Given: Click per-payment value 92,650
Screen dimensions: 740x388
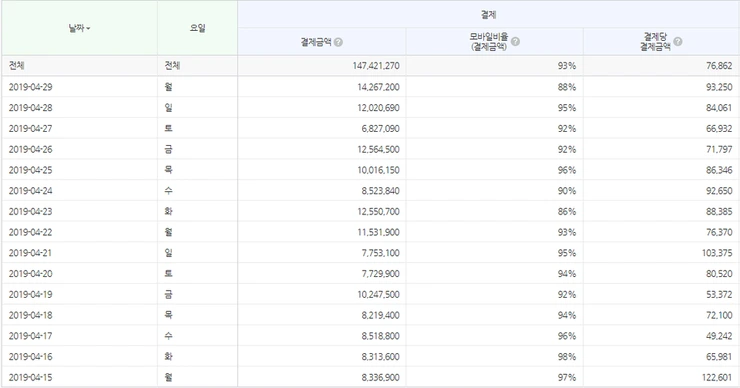Looking at the screenshot, I should 719,191.
